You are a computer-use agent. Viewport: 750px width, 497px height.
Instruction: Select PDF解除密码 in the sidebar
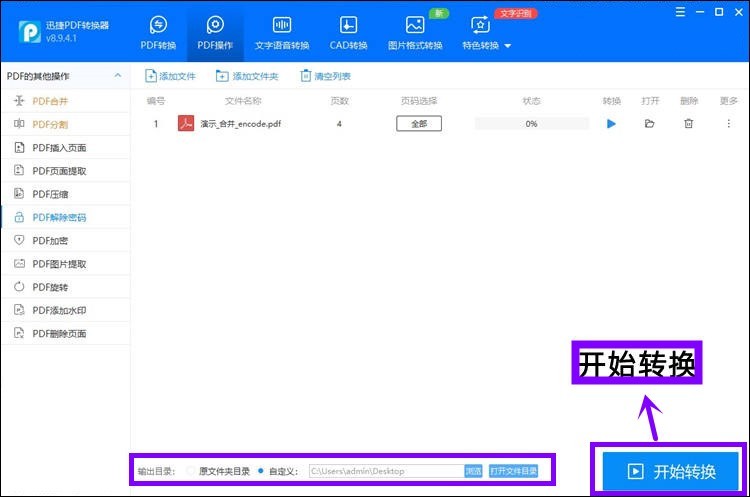coord(66,218)
